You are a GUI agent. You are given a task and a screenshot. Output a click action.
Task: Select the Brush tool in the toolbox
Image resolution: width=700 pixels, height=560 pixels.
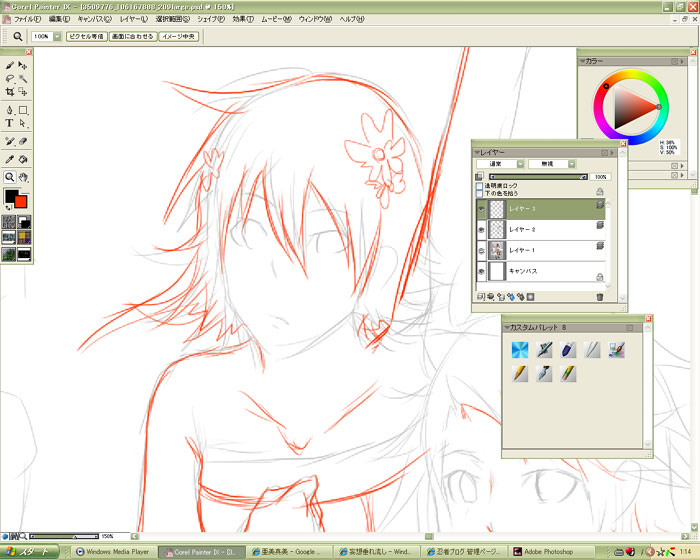10,66
